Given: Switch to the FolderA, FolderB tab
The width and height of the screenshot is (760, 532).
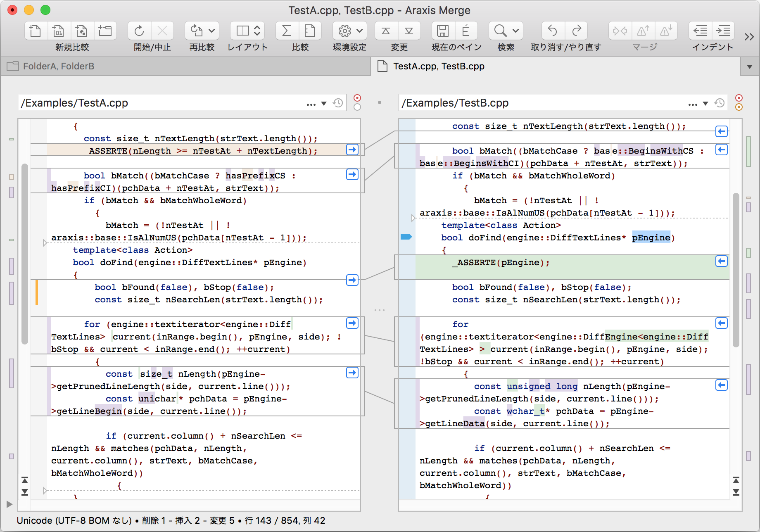Looking at the screenshot, I should coord(59,66).
